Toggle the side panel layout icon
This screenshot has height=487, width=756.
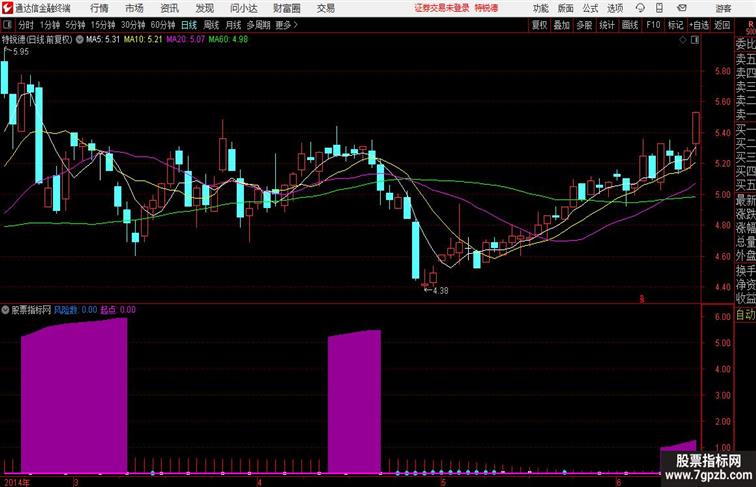pos(695,40)
